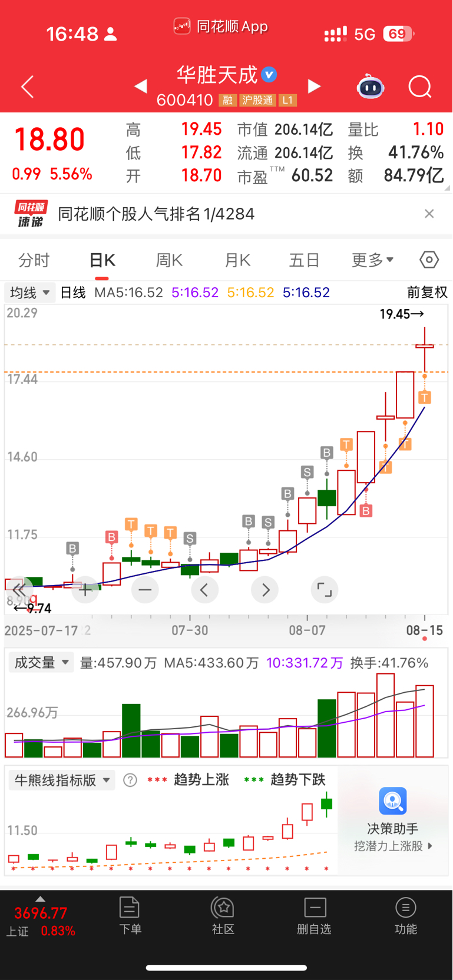Image resolution: width=453 pixels, height=980 pixels.
Task: Tap volume ratio value 1.10
Action: tap(428, 129)
